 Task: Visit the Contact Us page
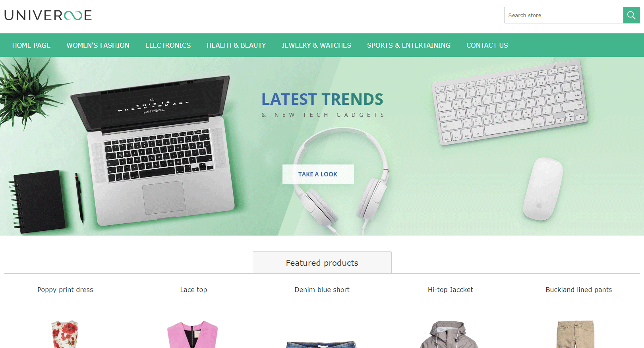pos(487,45)
